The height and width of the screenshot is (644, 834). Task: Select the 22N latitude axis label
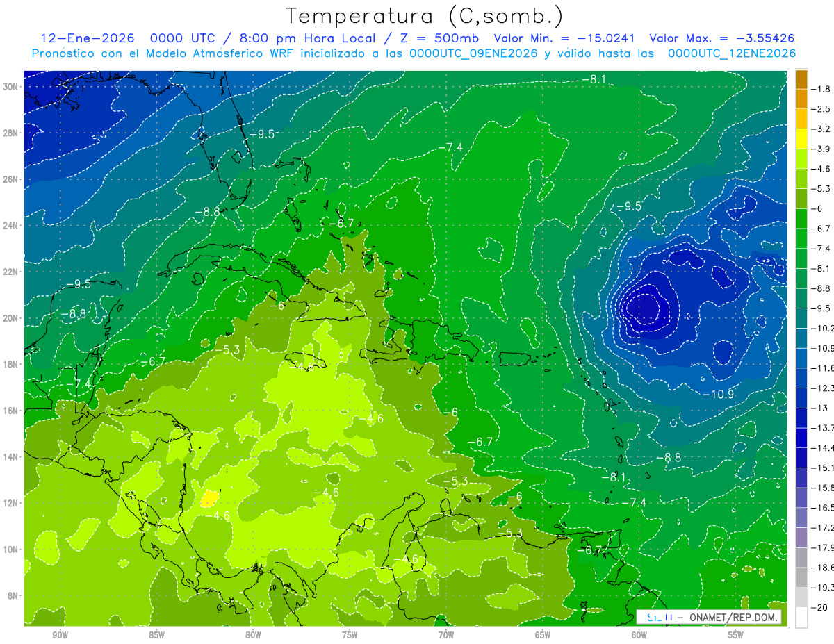10,272
